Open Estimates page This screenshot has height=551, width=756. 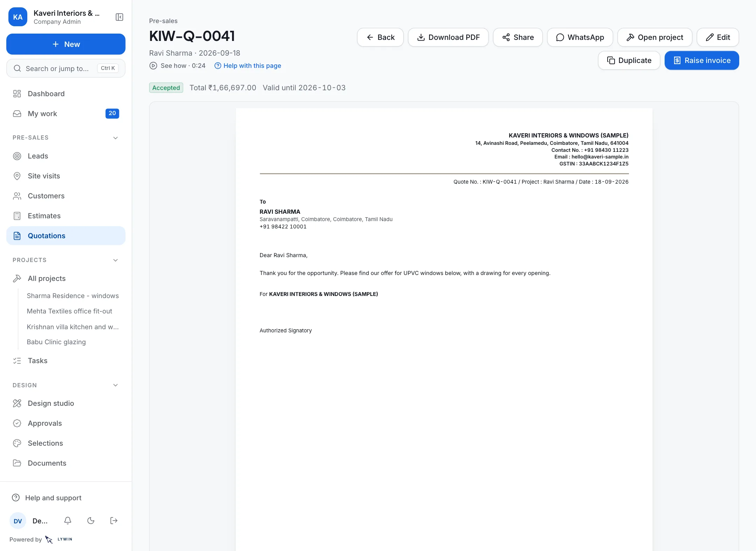pos(66,216)
